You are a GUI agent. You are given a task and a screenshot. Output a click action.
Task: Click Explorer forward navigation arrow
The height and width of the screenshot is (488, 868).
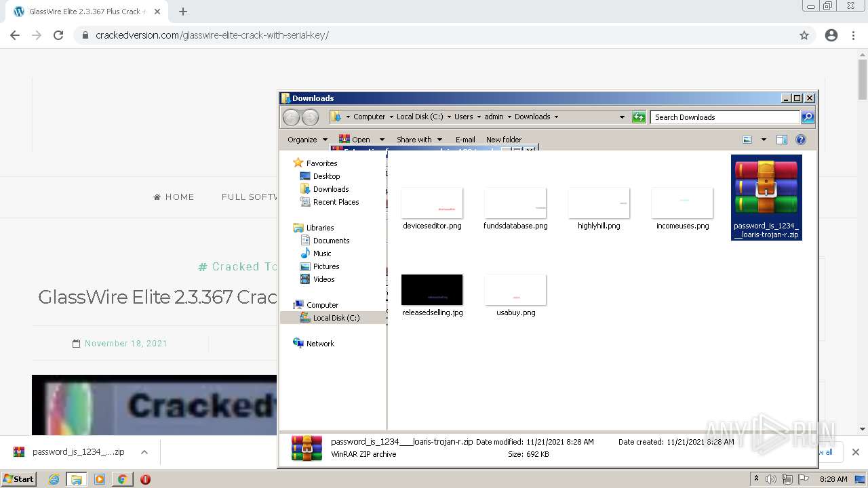click(x=310, y=117)
